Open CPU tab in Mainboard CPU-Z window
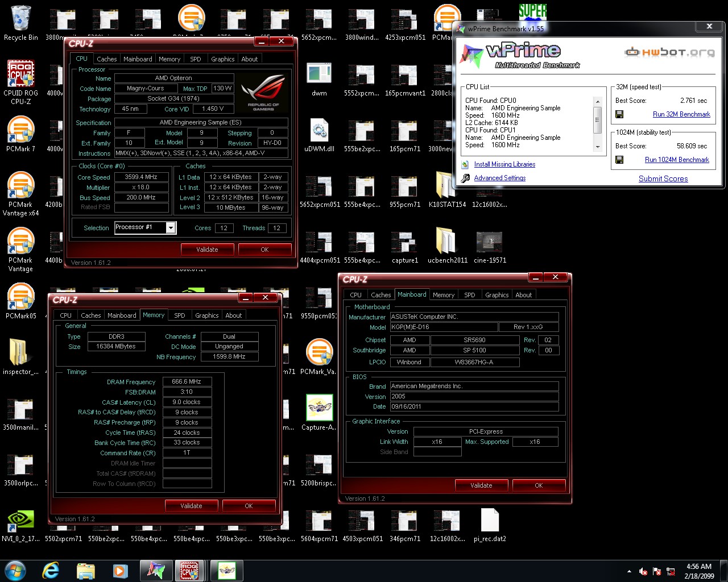The image size is (728, 582). click(x=356, y=295)
